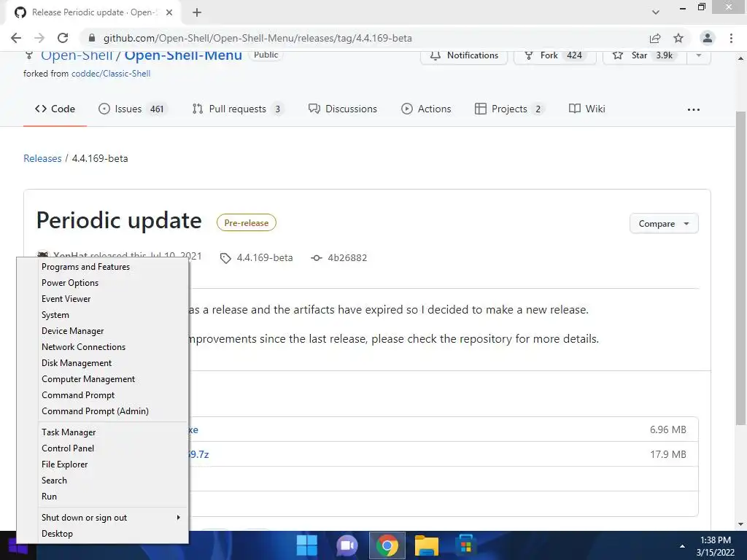The image size is (747, 560).
Task: Open the Wiki tab
Action: [x=587, y=109]
